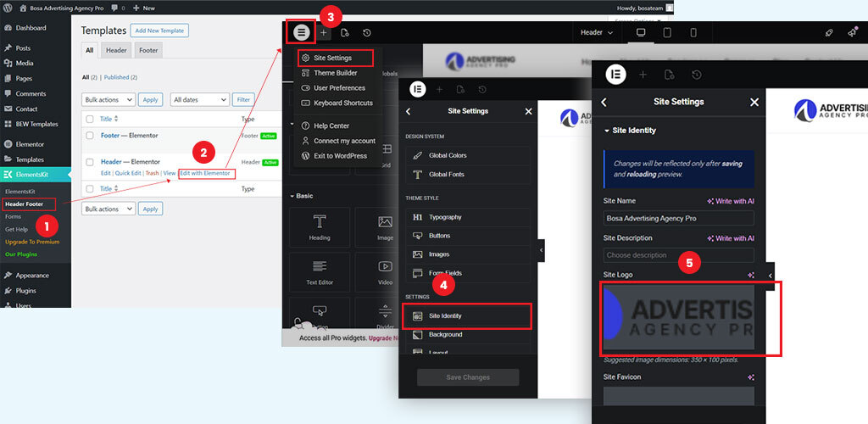This screenshot has height=424, width=868.
Task: Go back in the middle Site Settings panel
Action: [x=408, y=111]
